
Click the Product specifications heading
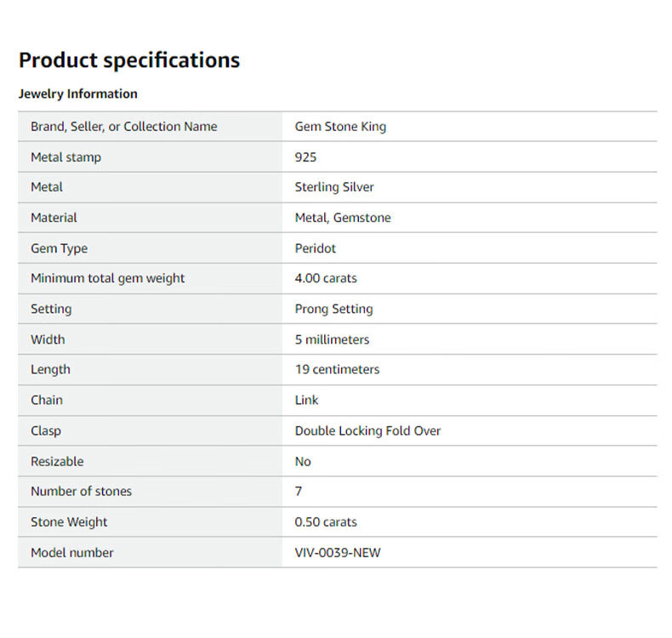(129, 60)
